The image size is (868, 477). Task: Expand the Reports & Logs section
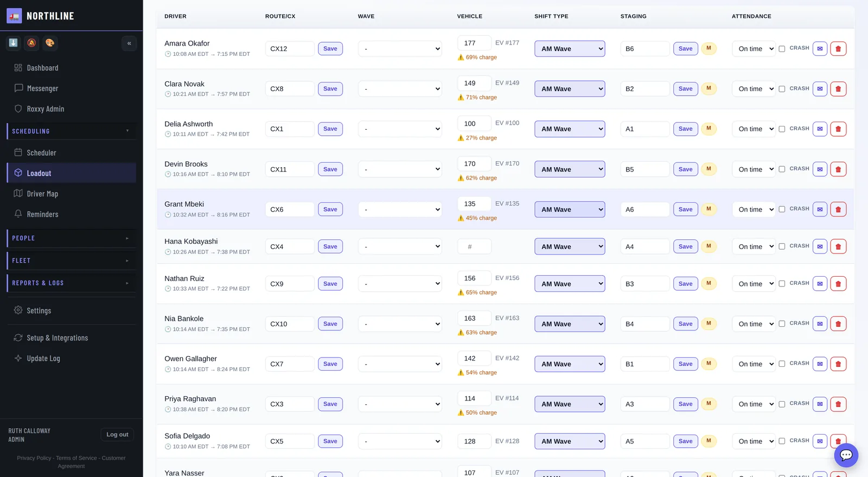72,283
